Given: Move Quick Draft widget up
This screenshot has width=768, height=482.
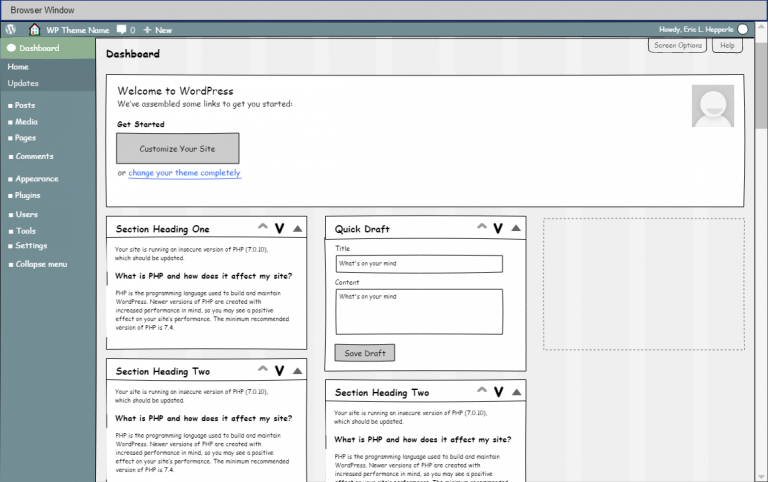Looking at the screenshot, I should tap(482, 226).
